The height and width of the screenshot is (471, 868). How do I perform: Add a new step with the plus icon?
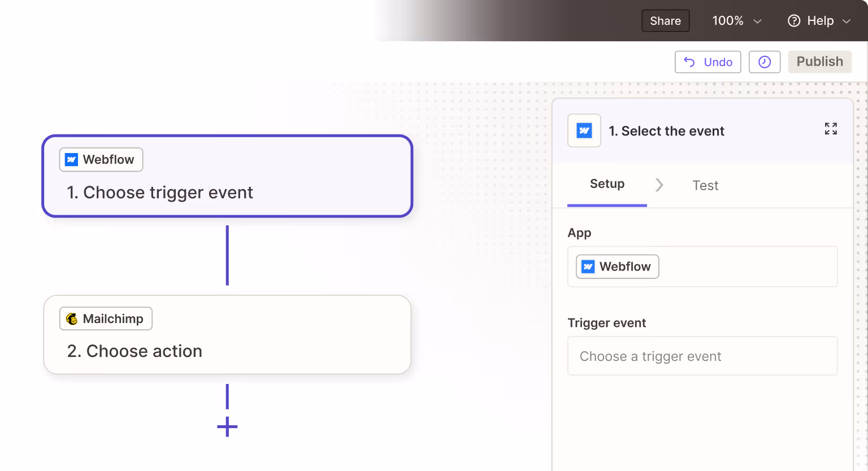227,428
